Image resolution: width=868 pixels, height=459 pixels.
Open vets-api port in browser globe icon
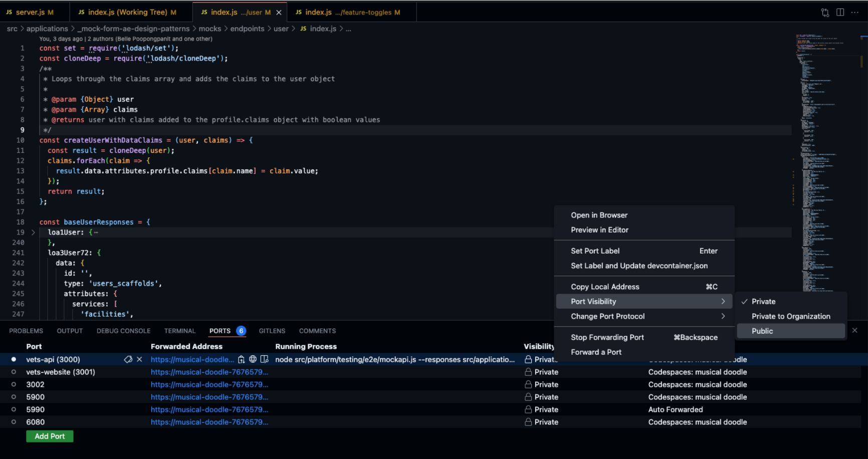pyautogui.click(x=253, y=359)
